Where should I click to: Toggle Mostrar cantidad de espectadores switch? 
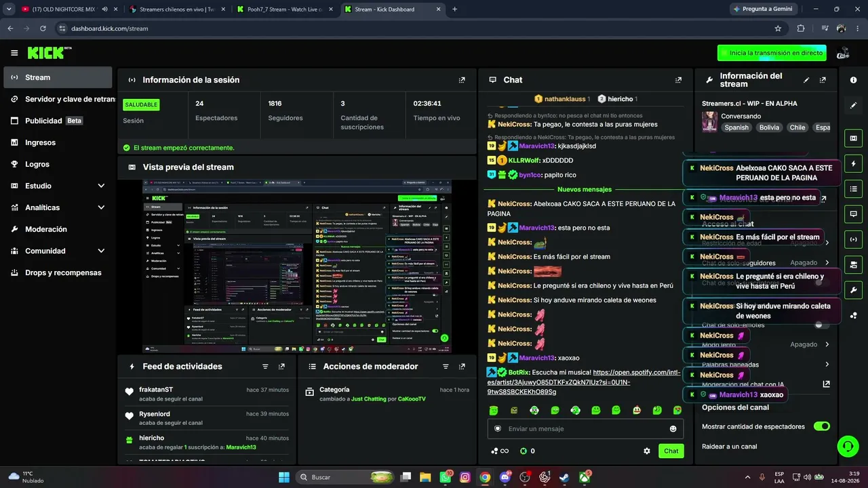(x=821, y=426)
